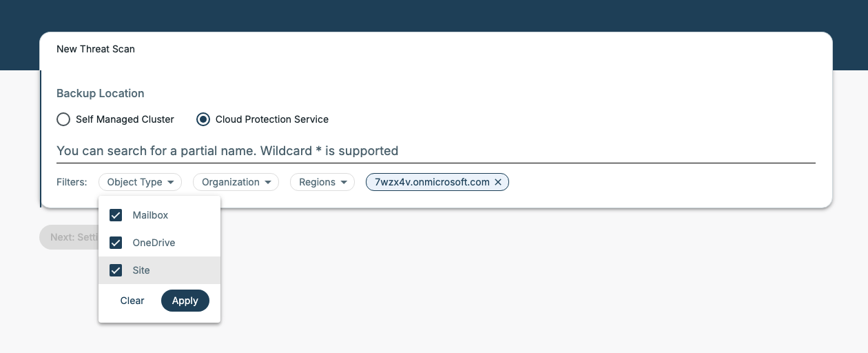Click the 7wzx4v.onmicrosoft.com chip label

[x=432, y=182]
